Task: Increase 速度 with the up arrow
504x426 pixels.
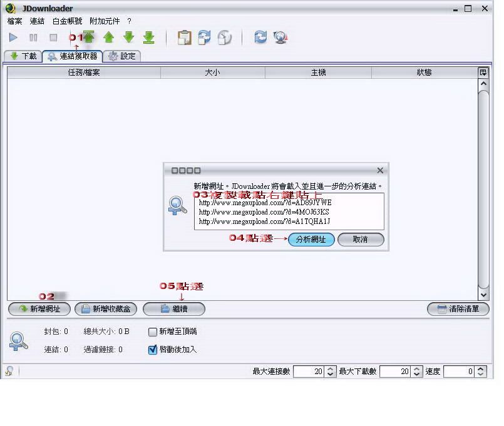Action: coord(480,369)
